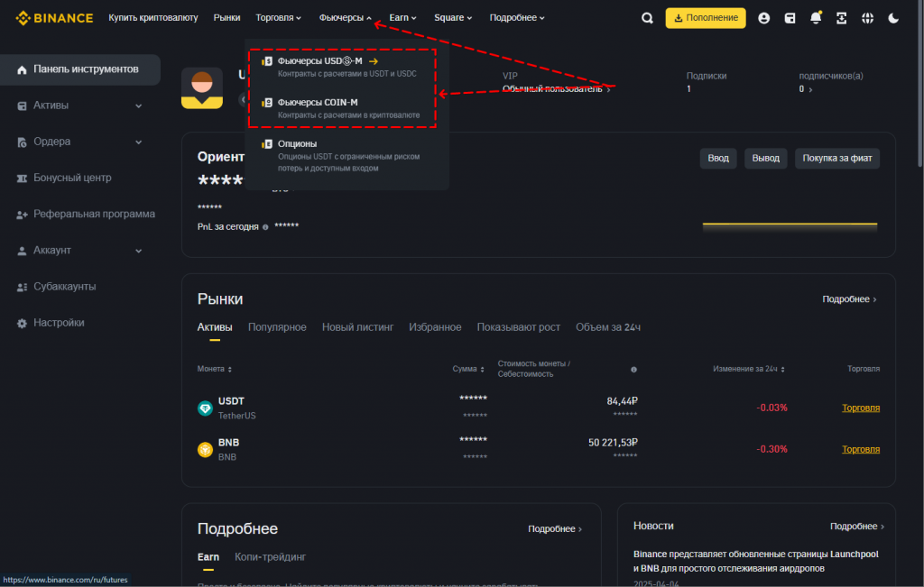Click the Вывод button
The height and width of the screenshot is (587, 924).
765,159
